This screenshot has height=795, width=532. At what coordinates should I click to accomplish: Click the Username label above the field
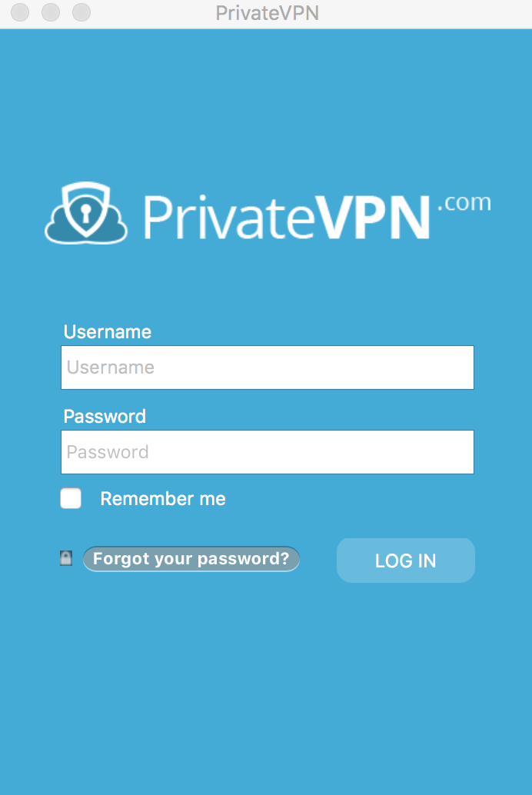(107, 332)
